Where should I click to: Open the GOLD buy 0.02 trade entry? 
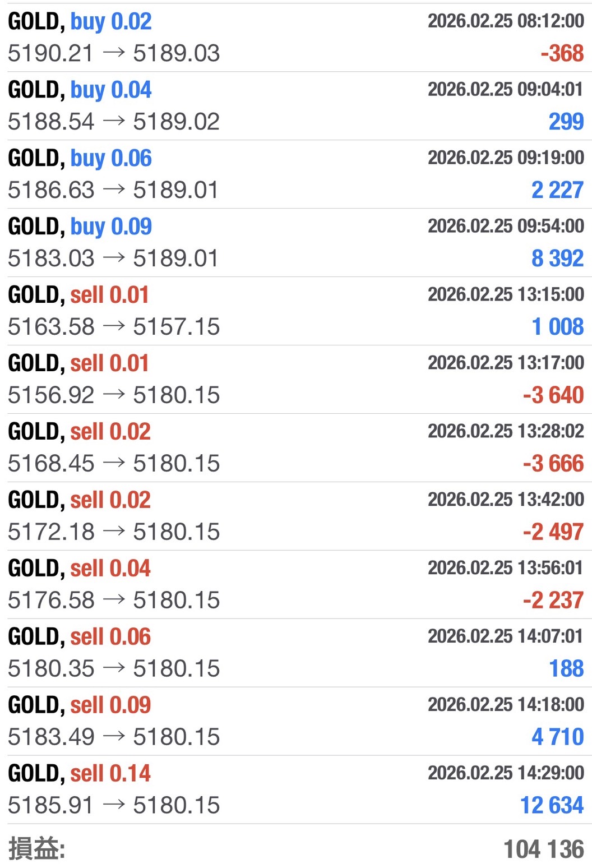tap(80, 22)
